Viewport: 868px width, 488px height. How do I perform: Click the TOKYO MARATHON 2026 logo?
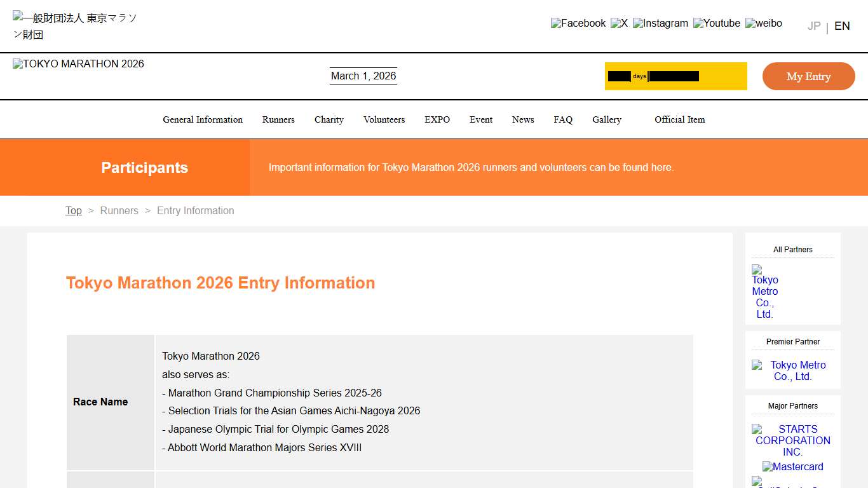tap(78, 64)
